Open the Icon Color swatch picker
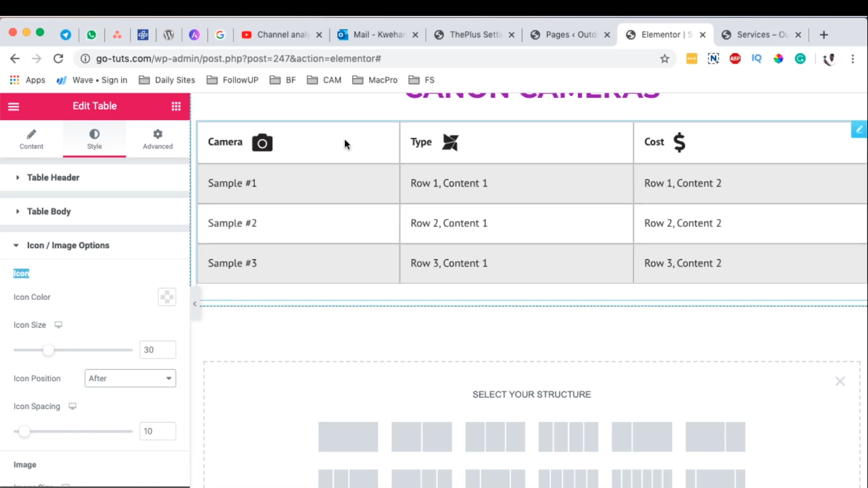868x488 pixels. click(x=167, y=297)
